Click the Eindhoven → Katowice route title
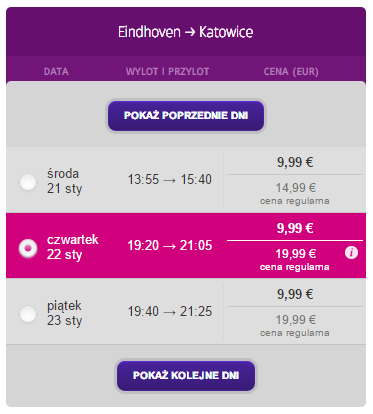373x414 pixels. (186, 32)
